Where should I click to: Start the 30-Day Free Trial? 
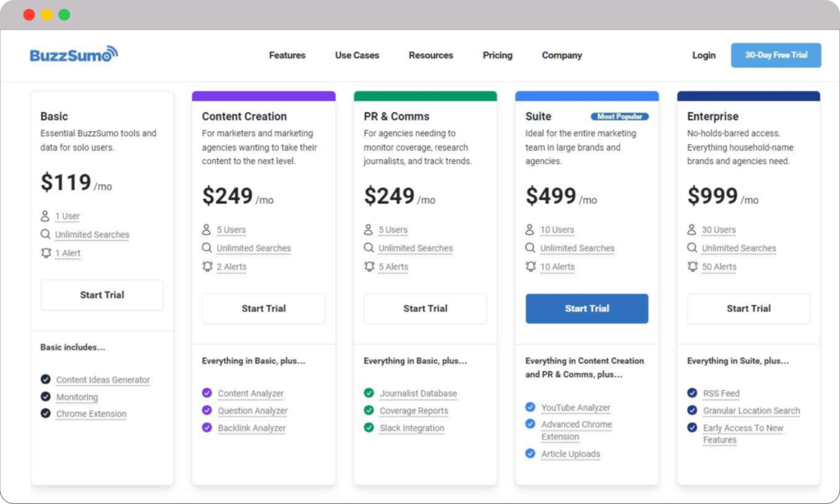click(776, 55)
